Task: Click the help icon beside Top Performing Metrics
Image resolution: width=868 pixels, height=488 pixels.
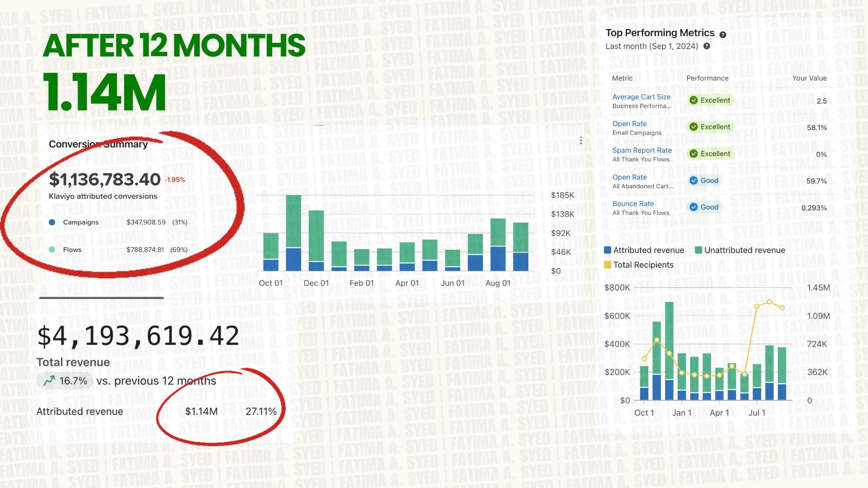Action: 723,35
